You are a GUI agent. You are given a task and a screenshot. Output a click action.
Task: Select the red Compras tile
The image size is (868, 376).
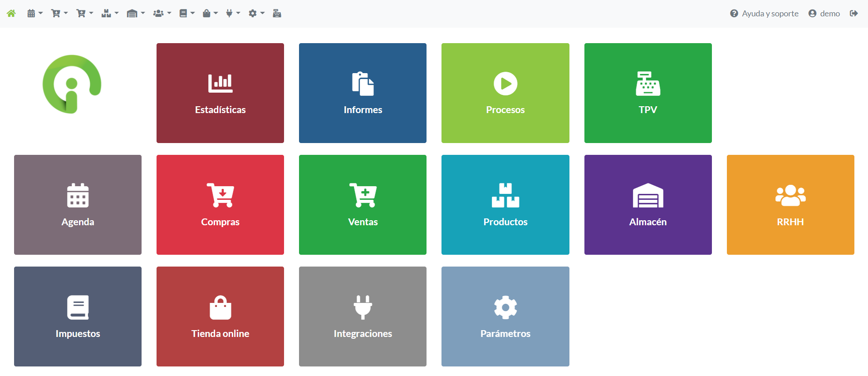click(220, 205)
